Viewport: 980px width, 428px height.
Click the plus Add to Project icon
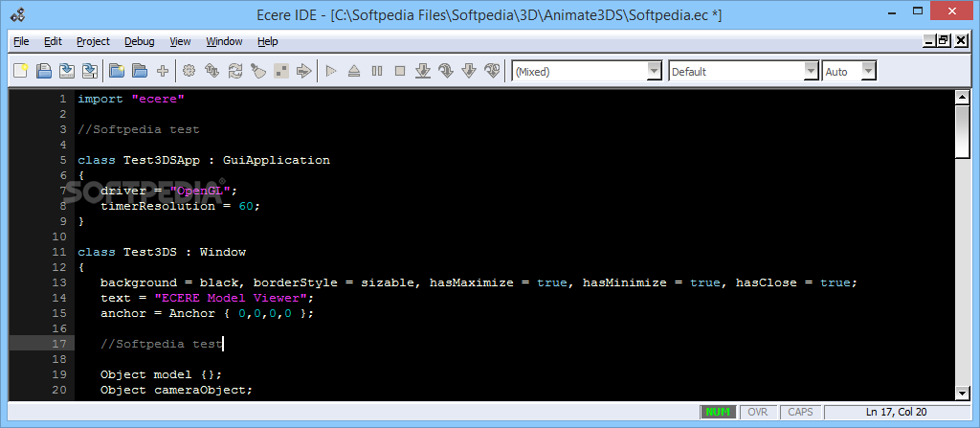[x=163, y=71]
